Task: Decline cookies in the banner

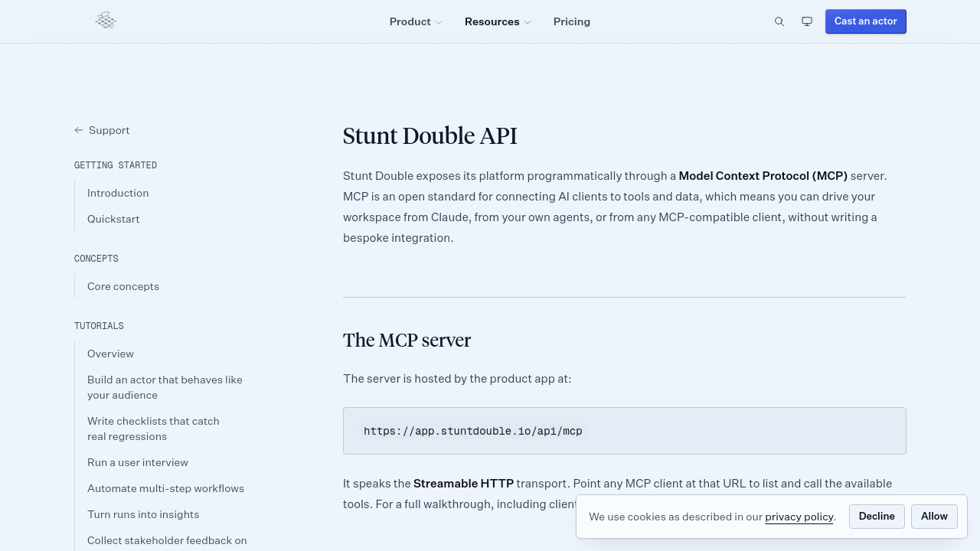Action: (x=877, y=517)
